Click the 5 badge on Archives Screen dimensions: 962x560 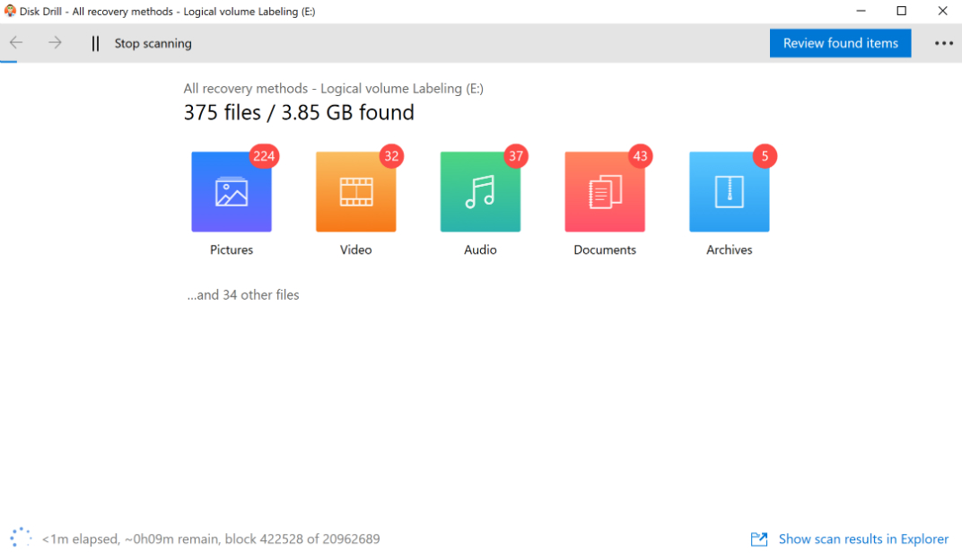765,156
